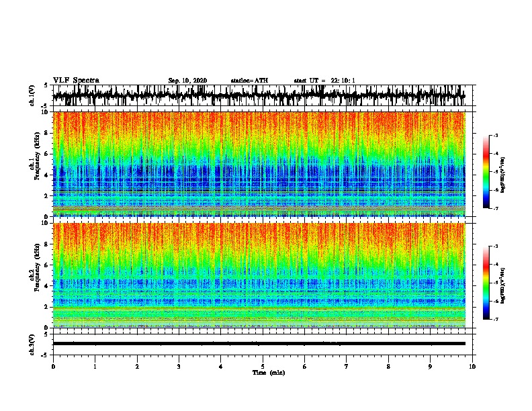Click the ch.2 spectrogram color scale bar
The image size is (532, 411).
(x=486, y=283)
